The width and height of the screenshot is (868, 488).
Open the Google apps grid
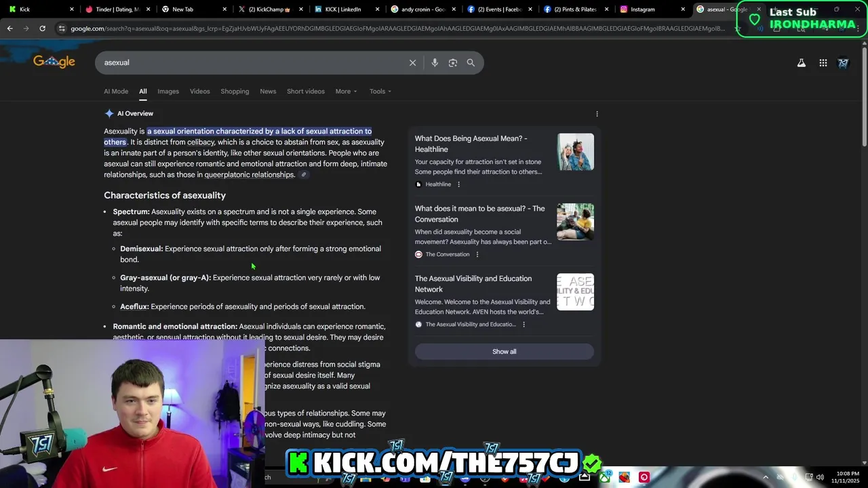tap(823, 62)
